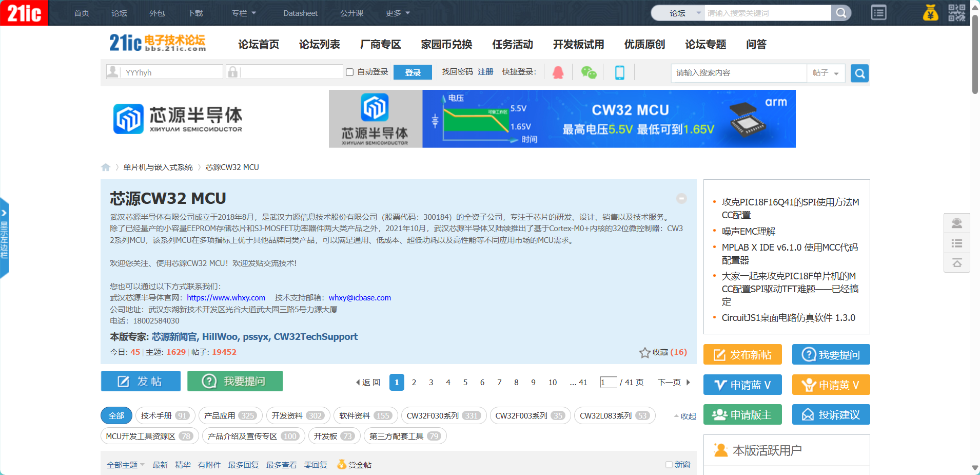Click the gold money bag icon
Screen dimensions: 980x475
coord(930,13)
